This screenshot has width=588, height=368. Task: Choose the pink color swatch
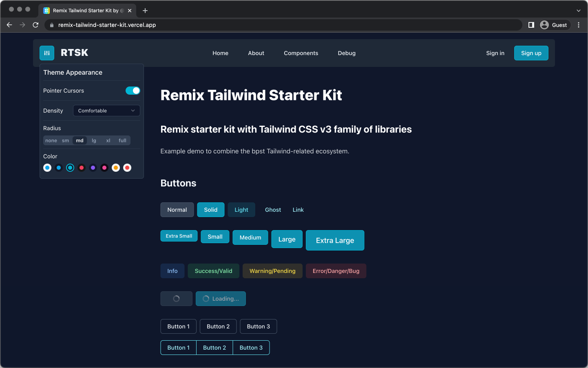[104, 168]
